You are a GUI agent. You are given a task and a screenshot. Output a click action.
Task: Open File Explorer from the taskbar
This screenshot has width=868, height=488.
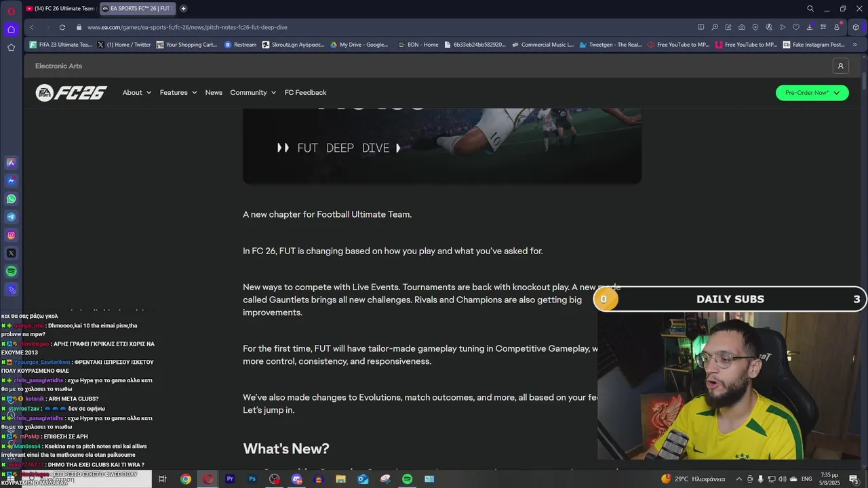(x=340, y=479)
